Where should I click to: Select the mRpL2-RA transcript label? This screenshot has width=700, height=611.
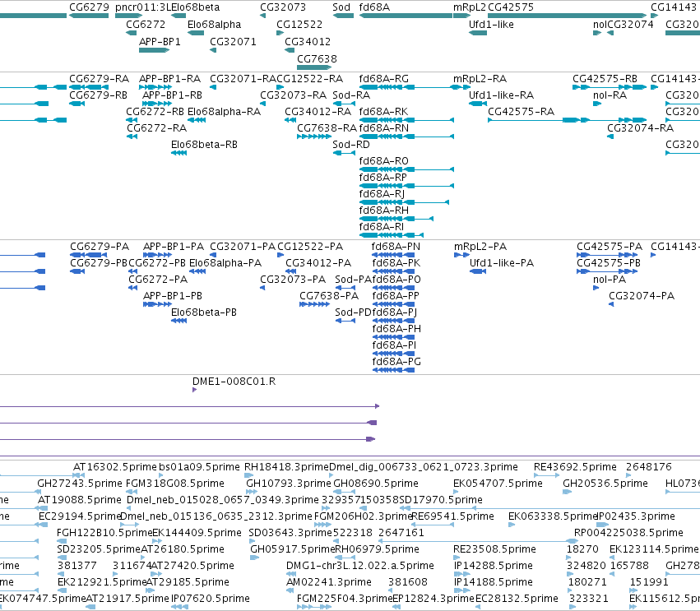coord(480,79)
